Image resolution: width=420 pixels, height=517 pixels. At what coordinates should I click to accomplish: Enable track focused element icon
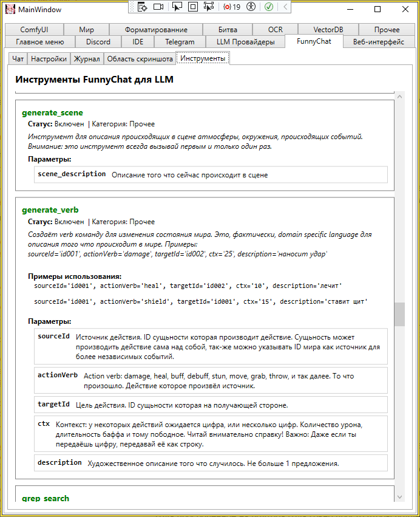(x=209, y=7)
